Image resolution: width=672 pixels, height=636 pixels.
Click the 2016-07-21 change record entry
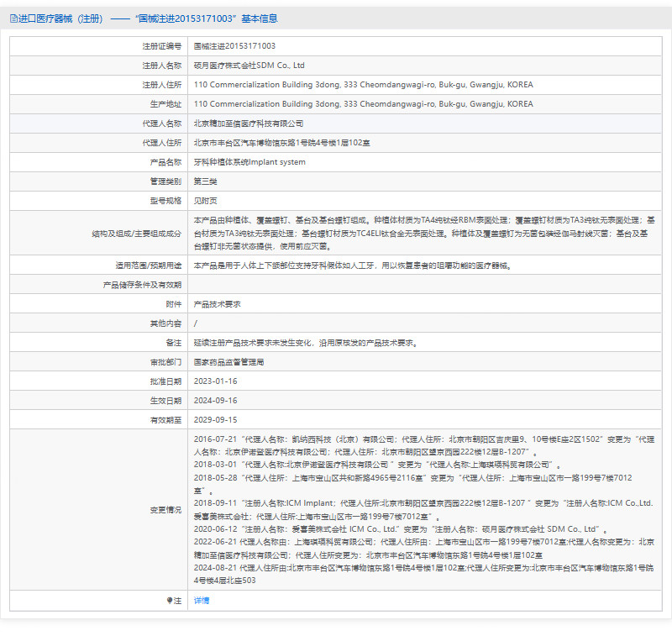point(420,444)
